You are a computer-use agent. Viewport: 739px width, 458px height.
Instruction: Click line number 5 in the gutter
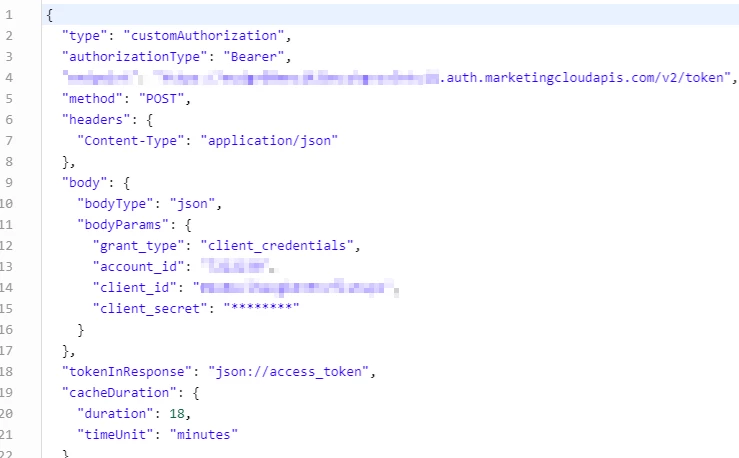9,99
